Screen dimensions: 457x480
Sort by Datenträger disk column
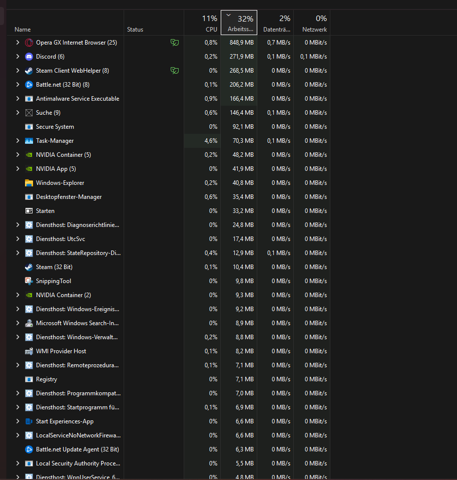tap(276, 23)
